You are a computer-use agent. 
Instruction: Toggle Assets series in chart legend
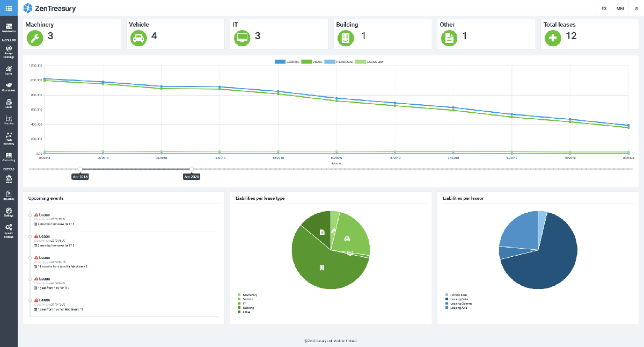312,62
